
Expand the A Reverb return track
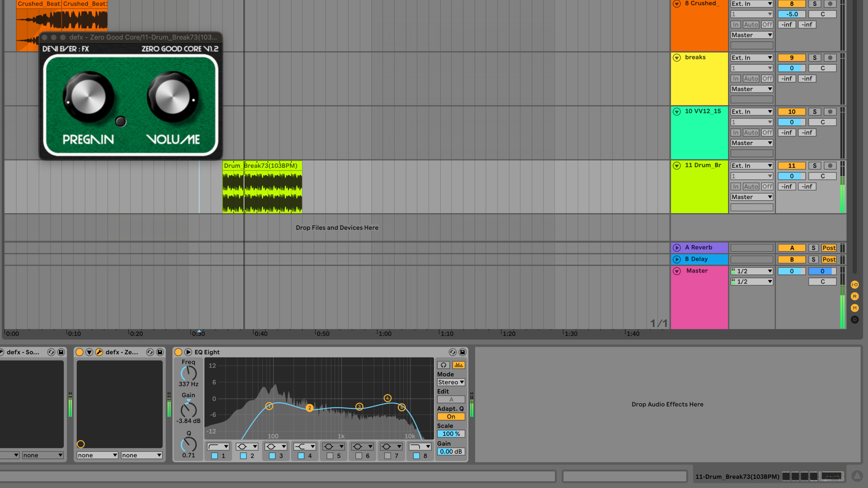677,248
